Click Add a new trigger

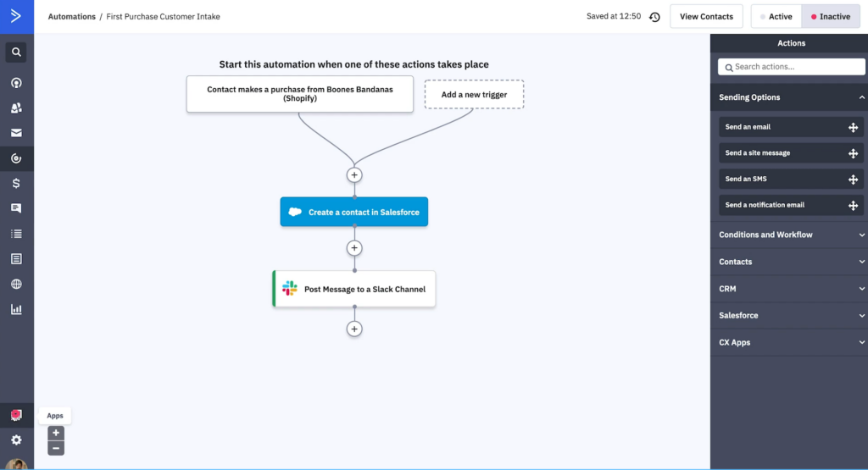click(x=474, y=95)
